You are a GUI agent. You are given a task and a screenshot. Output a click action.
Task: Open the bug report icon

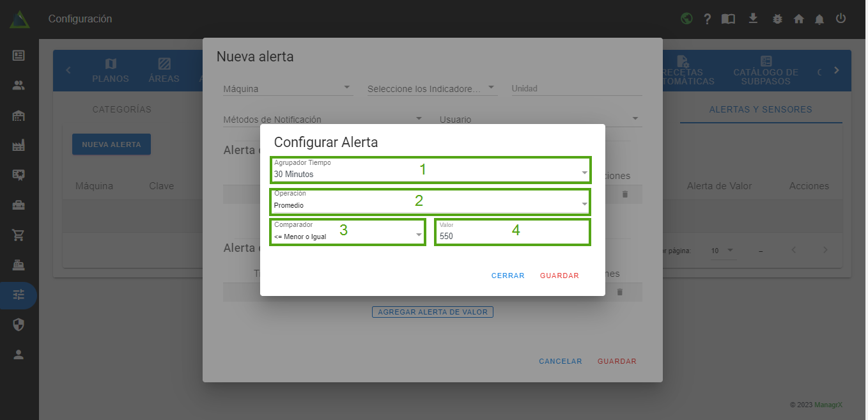click(x=777, y=19)
